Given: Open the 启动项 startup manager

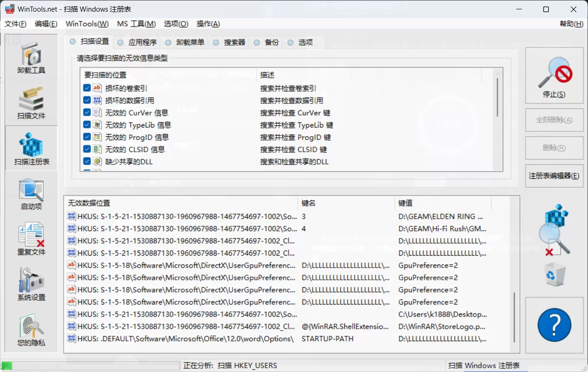Looking at the screenshot, I should coord(31,195).
